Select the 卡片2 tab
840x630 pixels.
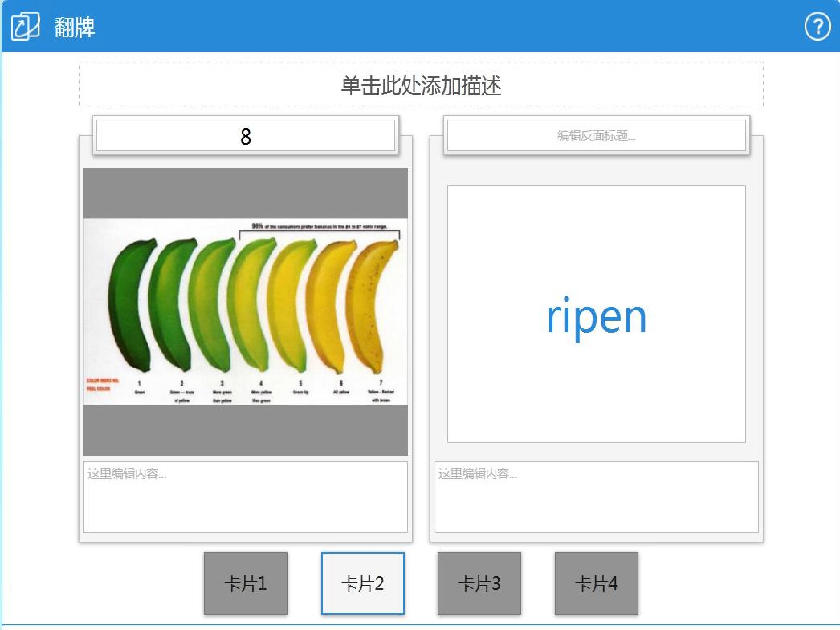(x=363, y=583)
